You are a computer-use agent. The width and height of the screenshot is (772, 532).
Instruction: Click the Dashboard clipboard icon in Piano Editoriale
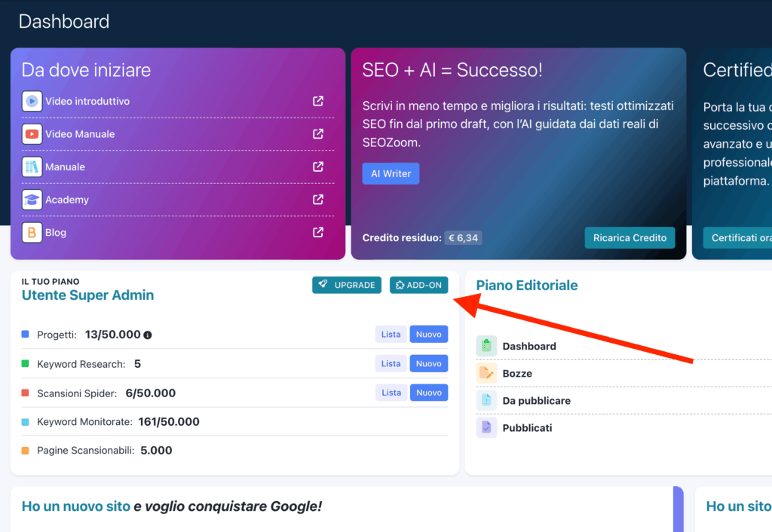pos(486,346)
